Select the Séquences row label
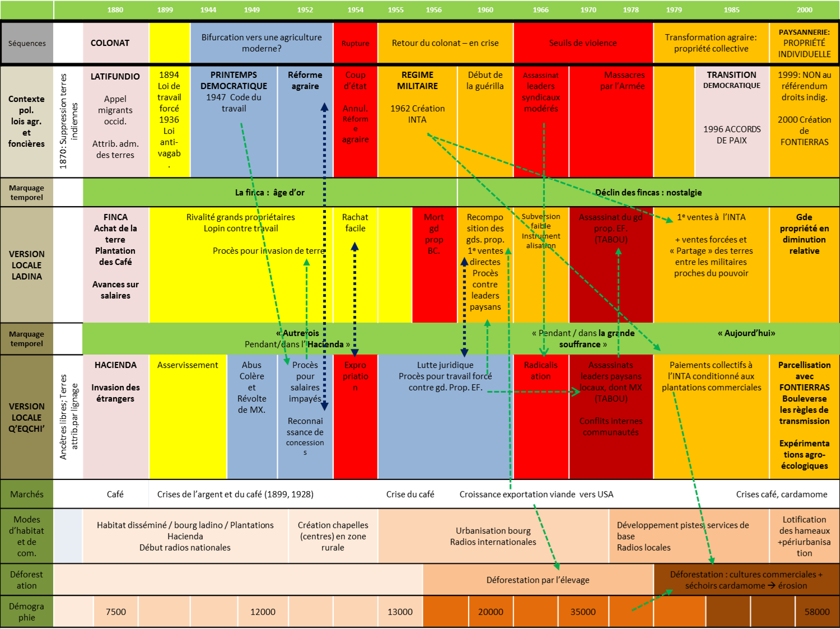Image resolution: width=840 pixels, height=629 pixels. 27,43
